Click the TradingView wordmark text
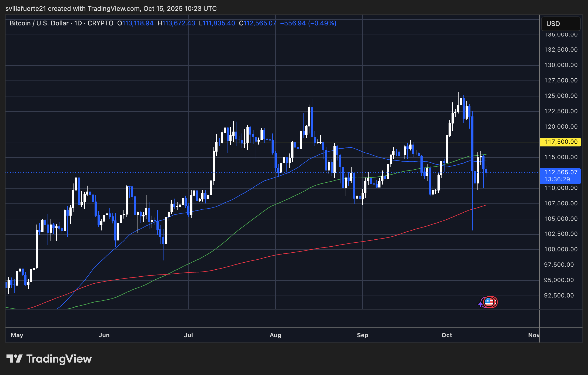The height and width of the screenshot is (375, 588). [59, 359]
